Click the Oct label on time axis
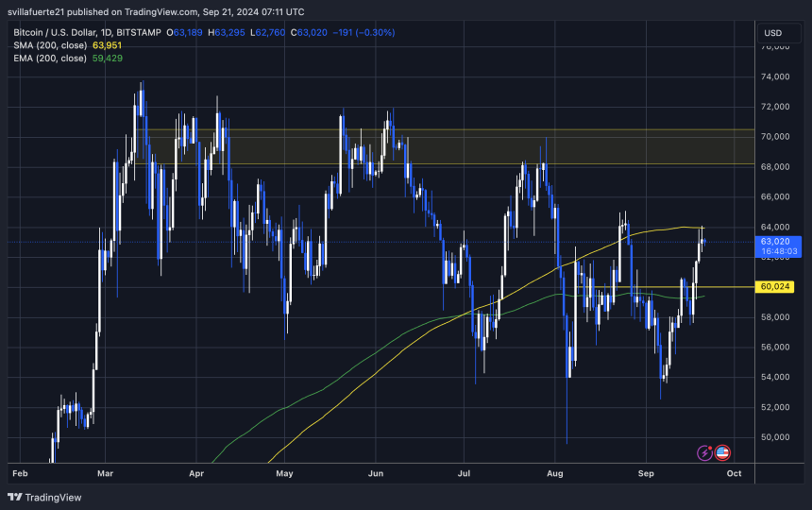 point(735,470)
